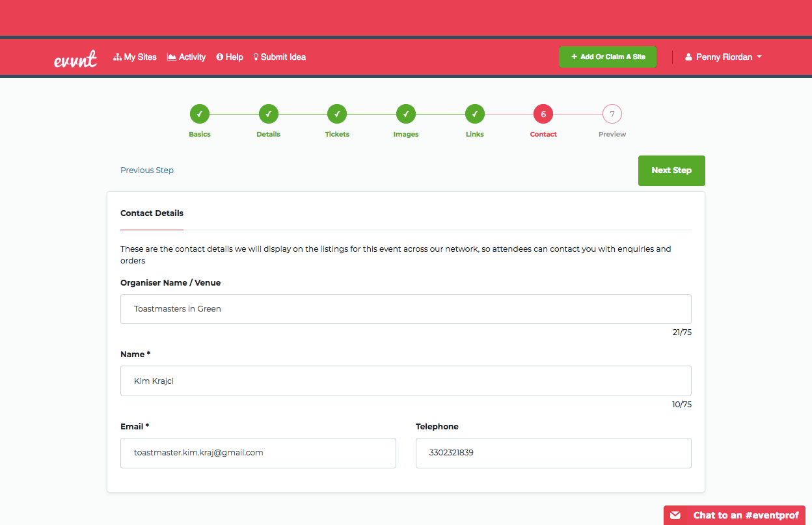Open Submit Idea in the navbar

click(x=280, y=57)
